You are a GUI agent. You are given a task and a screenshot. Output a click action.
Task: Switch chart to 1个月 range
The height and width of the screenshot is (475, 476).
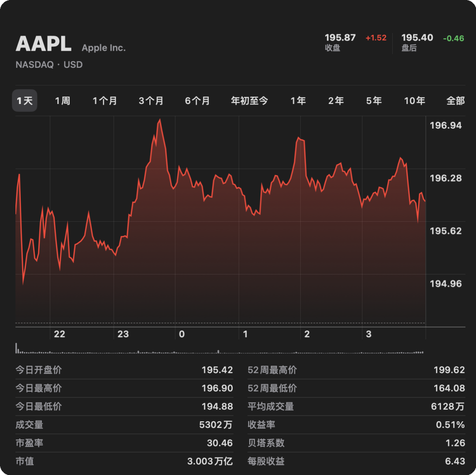105,101
